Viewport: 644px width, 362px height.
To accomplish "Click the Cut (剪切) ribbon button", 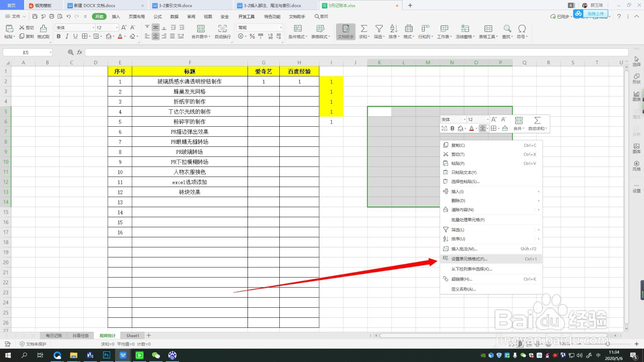I will pos(27,28).
